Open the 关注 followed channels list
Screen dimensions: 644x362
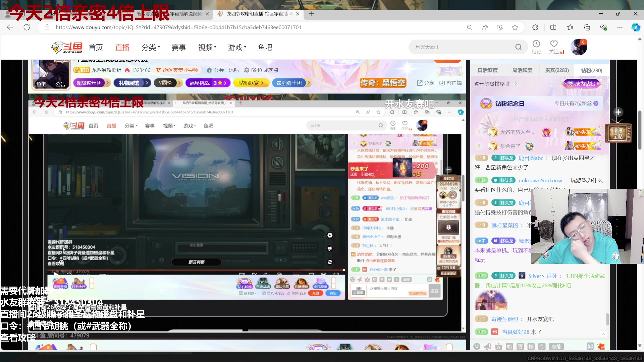556,47
